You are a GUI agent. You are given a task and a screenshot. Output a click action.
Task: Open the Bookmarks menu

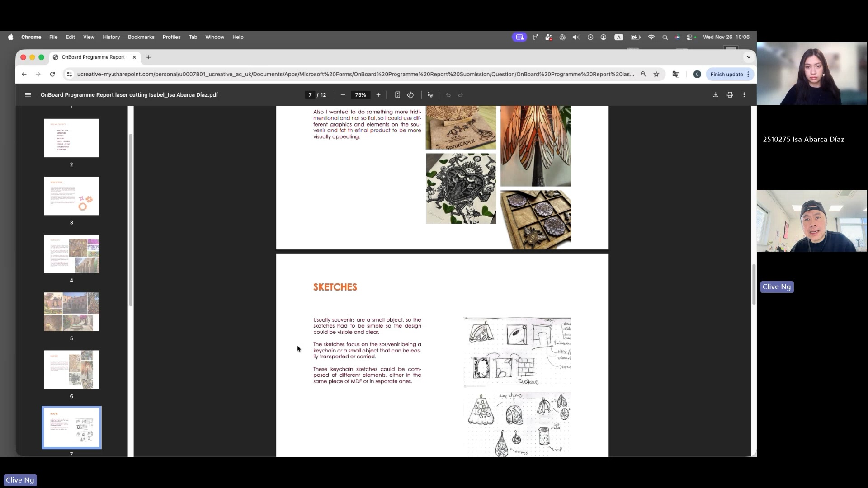[x=141, y=37]
